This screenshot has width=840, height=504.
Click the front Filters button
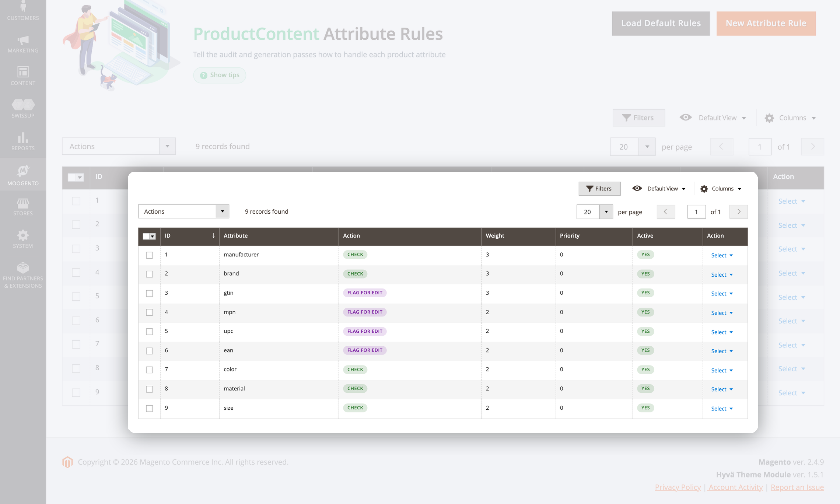599,189
